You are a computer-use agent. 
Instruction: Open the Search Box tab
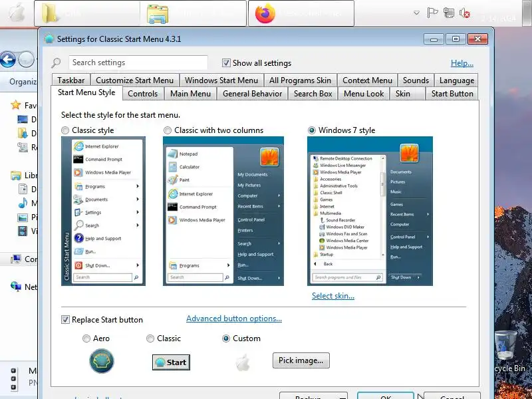tap(313, 94)
